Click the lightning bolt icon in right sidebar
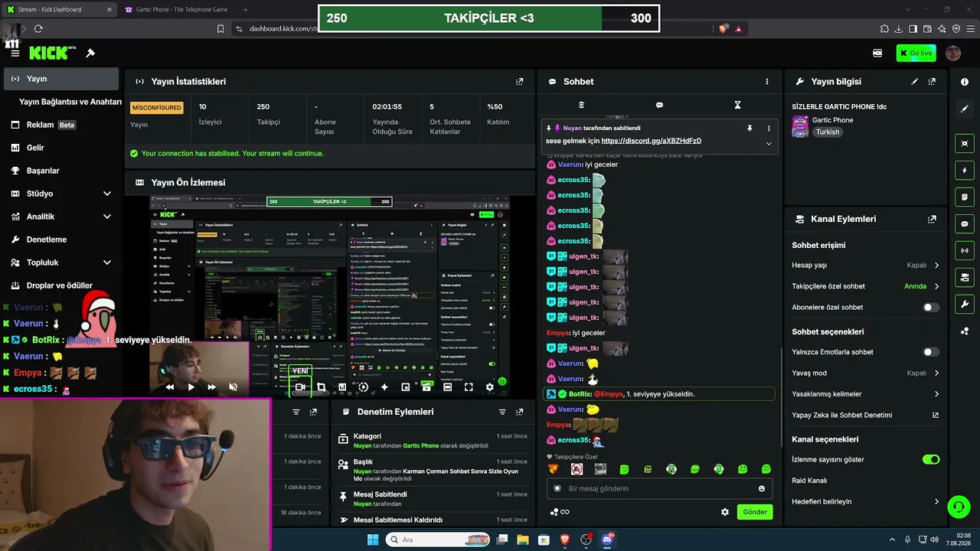The height and width of the screenshot is (551, 980). (965, 170)
